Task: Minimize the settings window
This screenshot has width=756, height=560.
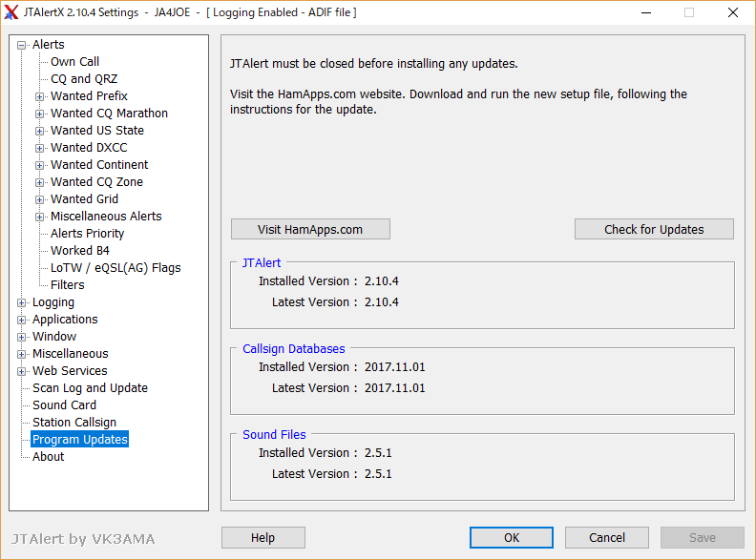Action: pyautogui.click(x=646, y=12)
